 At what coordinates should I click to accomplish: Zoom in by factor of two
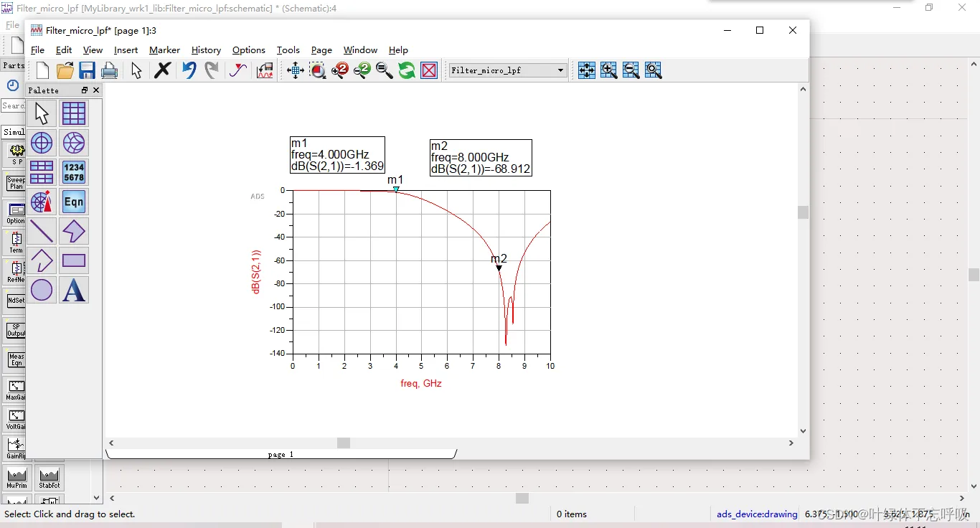(x=340, y=70)
